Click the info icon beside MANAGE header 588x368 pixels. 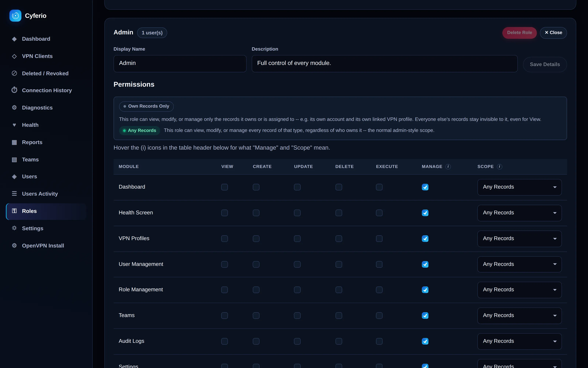(448, 167)
